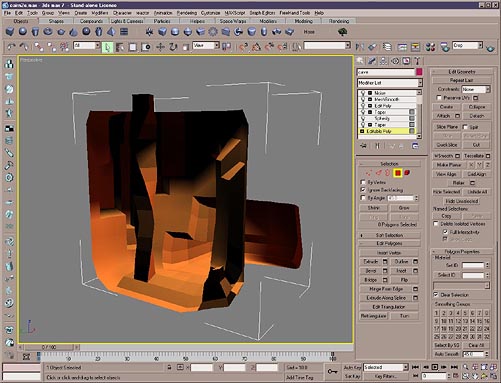Uncheck Full Interactivity

445,232
